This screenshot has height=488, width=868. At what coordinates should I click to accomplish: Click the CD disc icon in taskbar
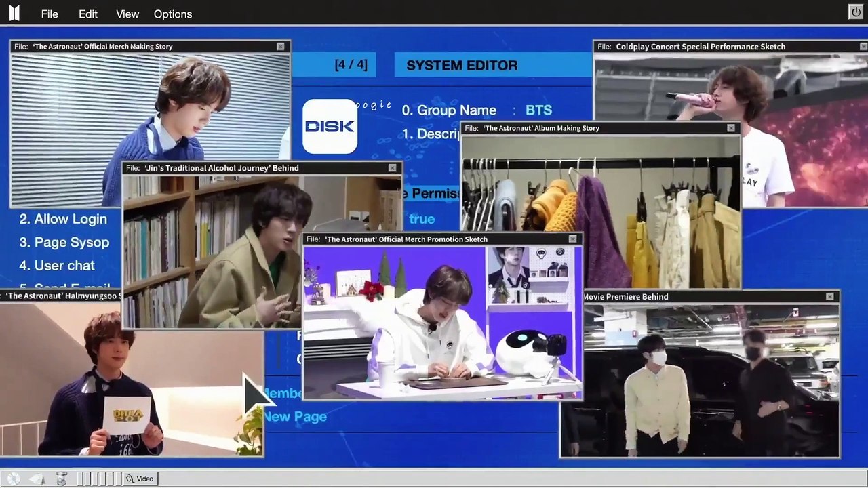[14, 479]
